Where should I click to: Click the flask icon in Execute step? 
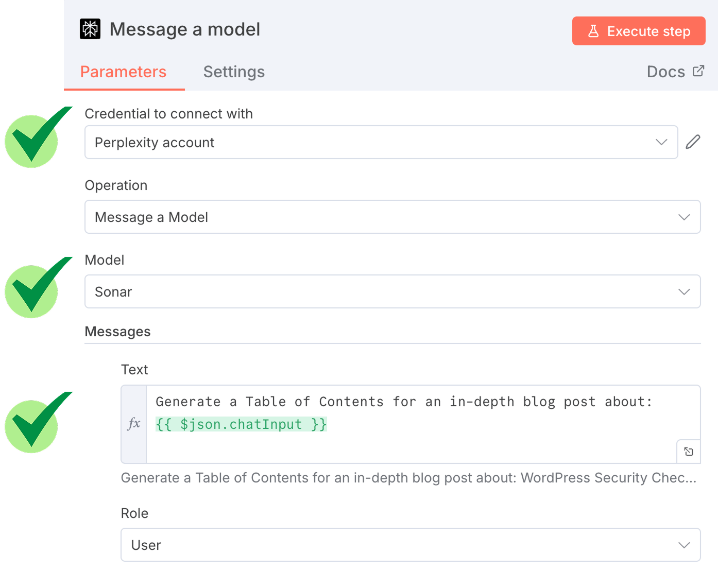pyautogui.click(x=593, y=31)
